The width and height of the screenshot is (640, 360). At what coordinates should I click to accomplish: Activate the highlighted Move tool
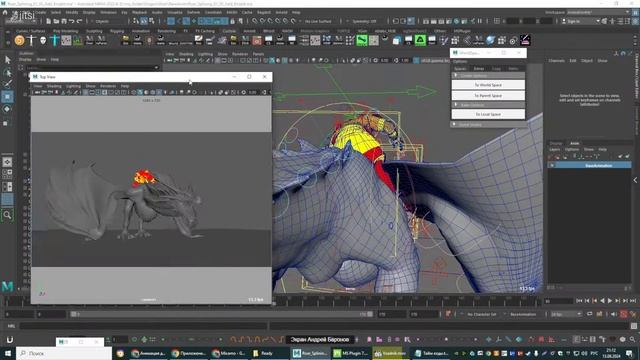tap(7, 97)
